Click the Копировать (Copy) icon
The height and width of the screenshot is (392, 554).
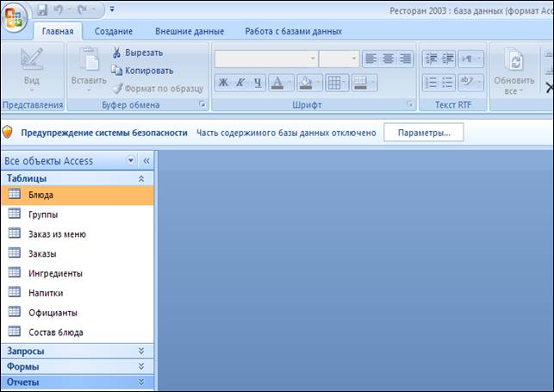(x=116, y=70)
